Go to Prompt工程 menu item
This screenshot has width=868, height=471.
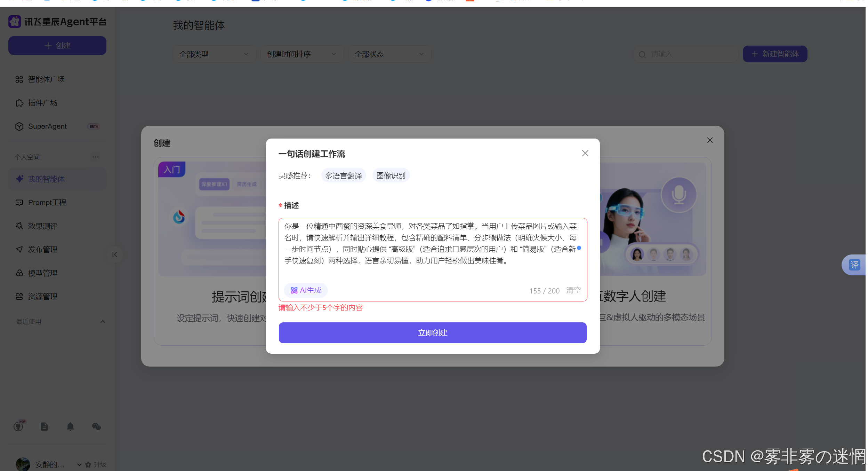tap(47, 203)
